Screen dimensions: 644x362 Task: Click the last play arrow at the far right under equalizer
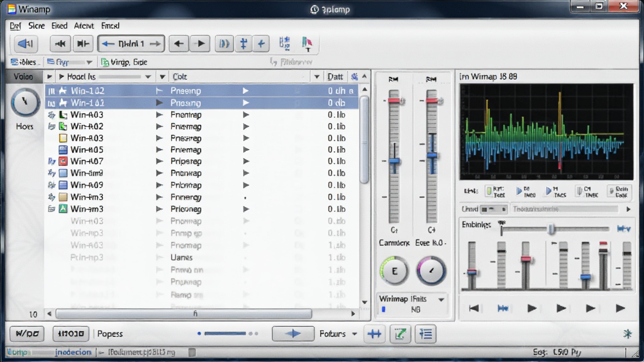620,308
